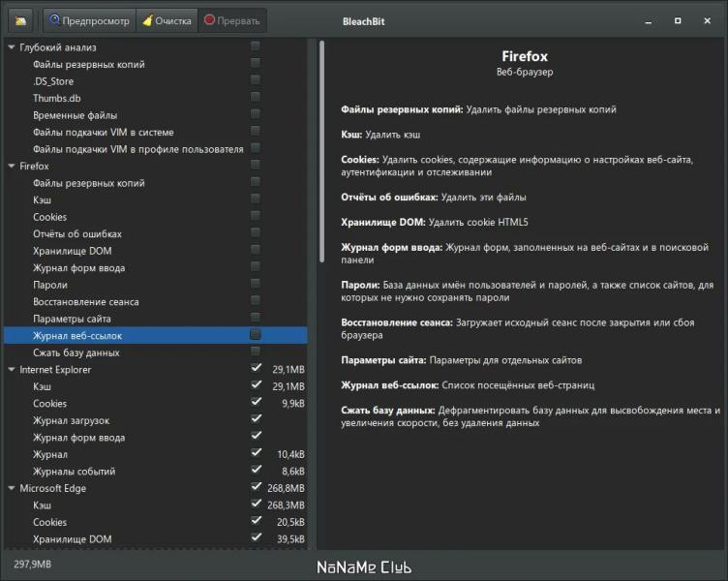Open the BleachBit application menu icon

pos(20,21)
